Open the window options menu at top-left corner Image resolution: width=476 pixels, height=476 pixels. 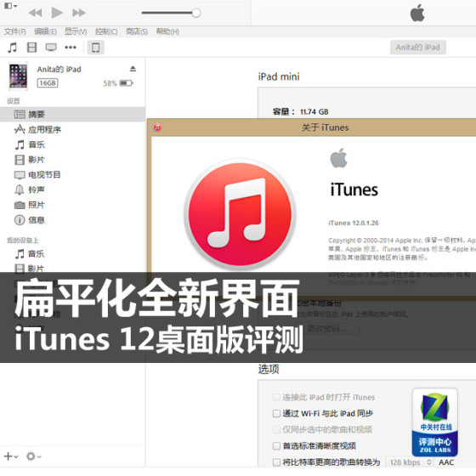point(11,6)
